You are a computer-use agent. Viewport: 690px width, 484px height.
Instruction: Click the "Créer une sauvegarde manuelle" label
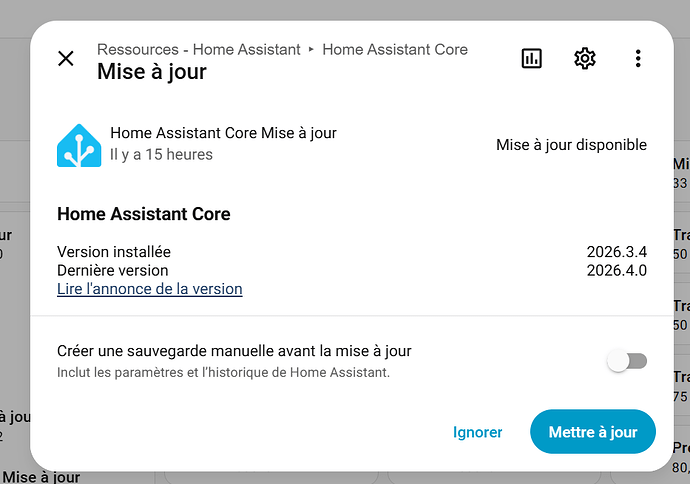234,351
